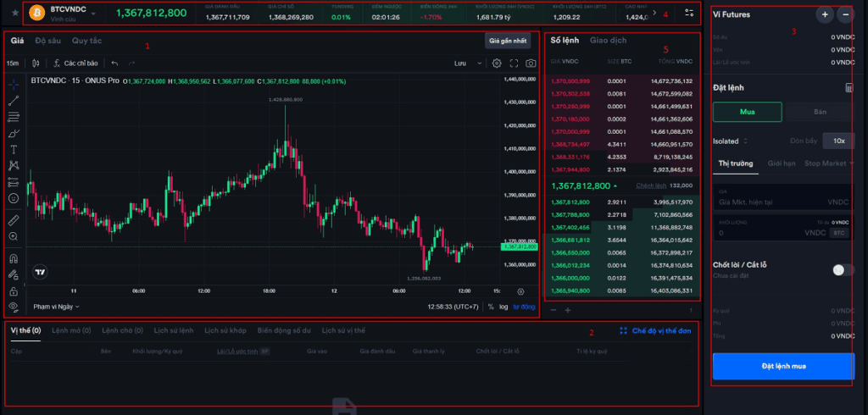Open the Giao dịch tab
The width and height of the screenshot is (868, 415).
tap(608, 40)
